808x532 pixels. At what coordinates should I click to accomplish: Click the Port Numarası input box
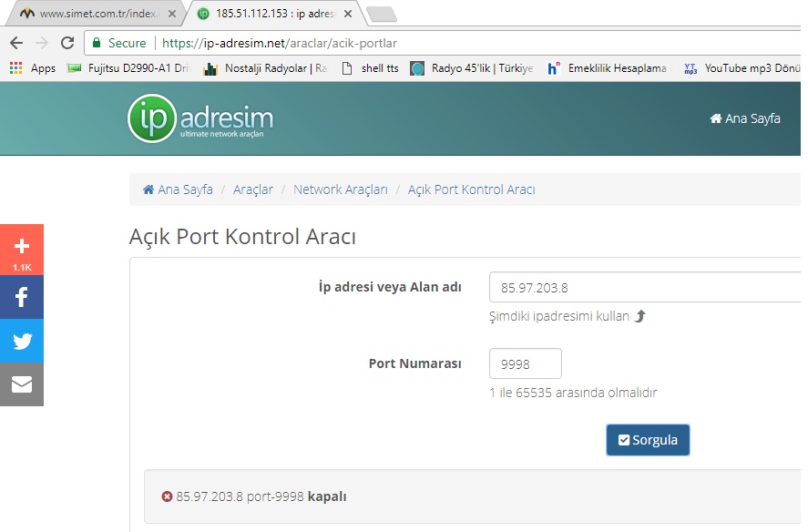pos(526,364)
